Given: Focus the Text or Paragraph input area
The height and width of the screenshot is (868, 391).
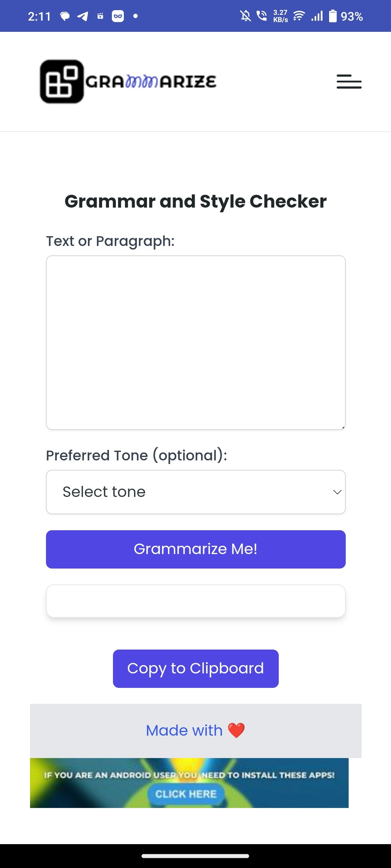Looking at the screenshot, I should pyautogui.click(x=196, y=342).
